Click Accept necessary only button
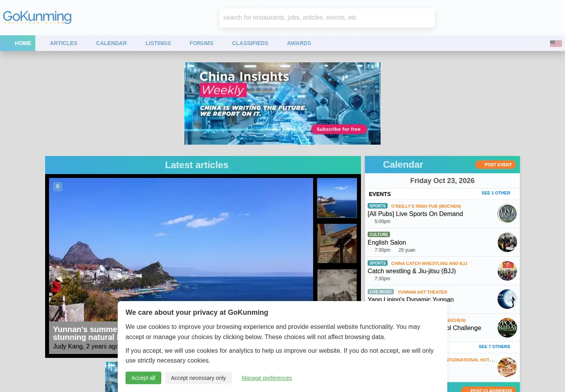Viewport: 565px width, 392px height. [198, 378]
